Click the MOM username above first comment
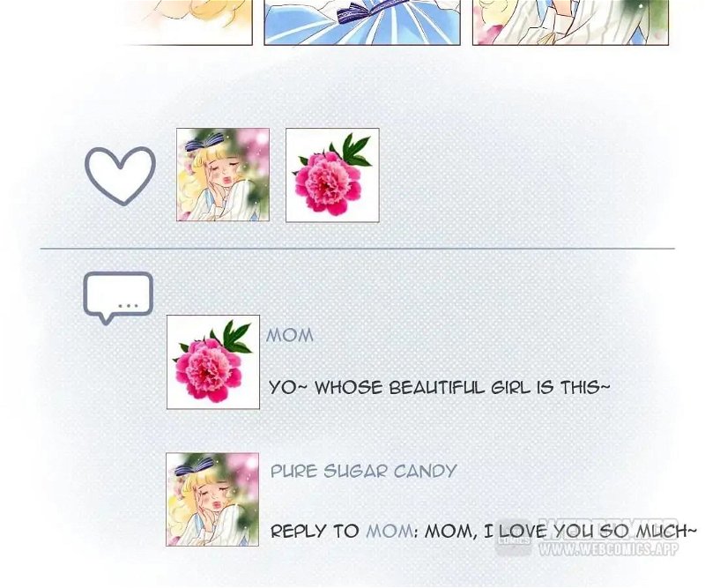705x588 pixels. (290, 335)
